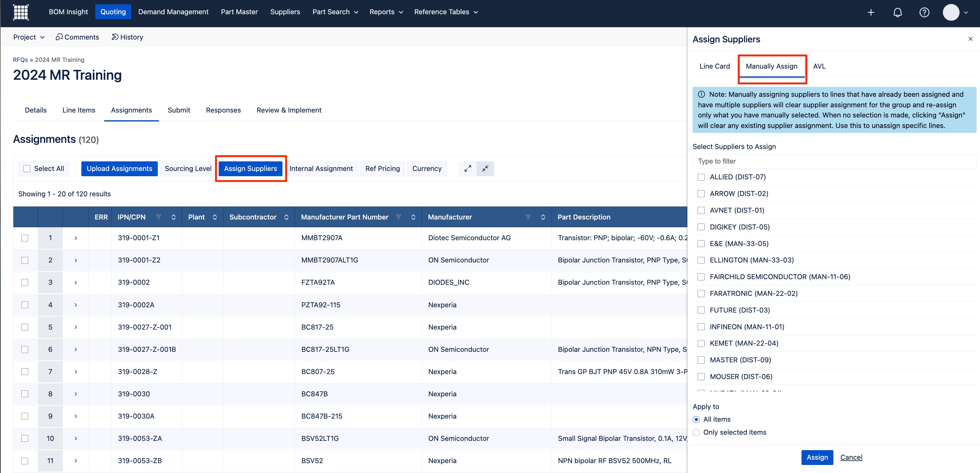Check the ALLIED (DIST-07) supplier checkbox

tap(701, 177)
